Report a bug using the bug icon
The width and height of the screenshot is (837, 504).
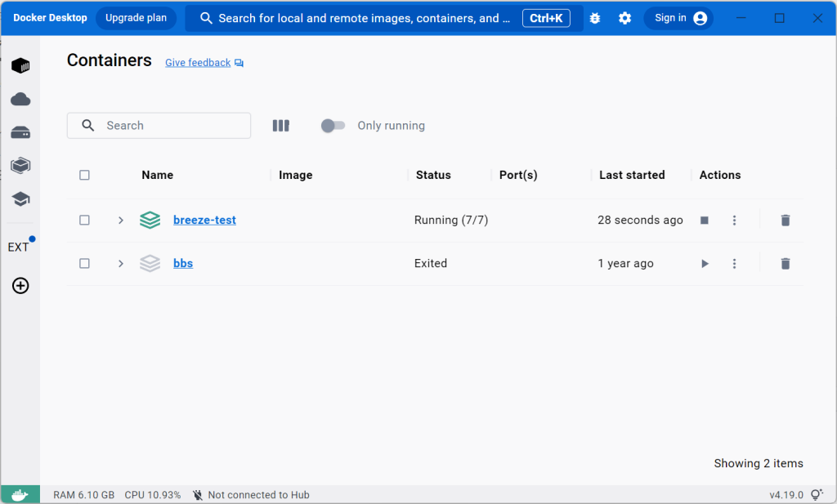[x=594, y=17]
